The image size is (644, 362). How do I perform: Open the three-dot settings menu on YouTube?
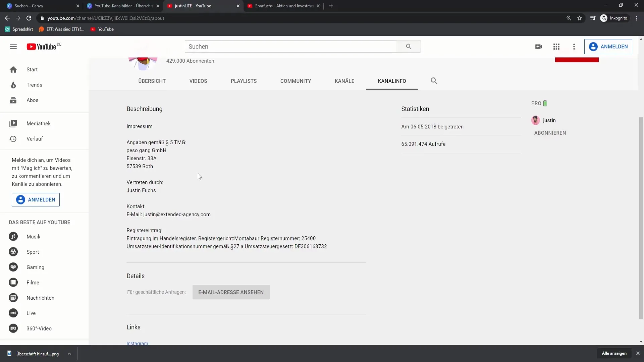click(x=574, y=47)
